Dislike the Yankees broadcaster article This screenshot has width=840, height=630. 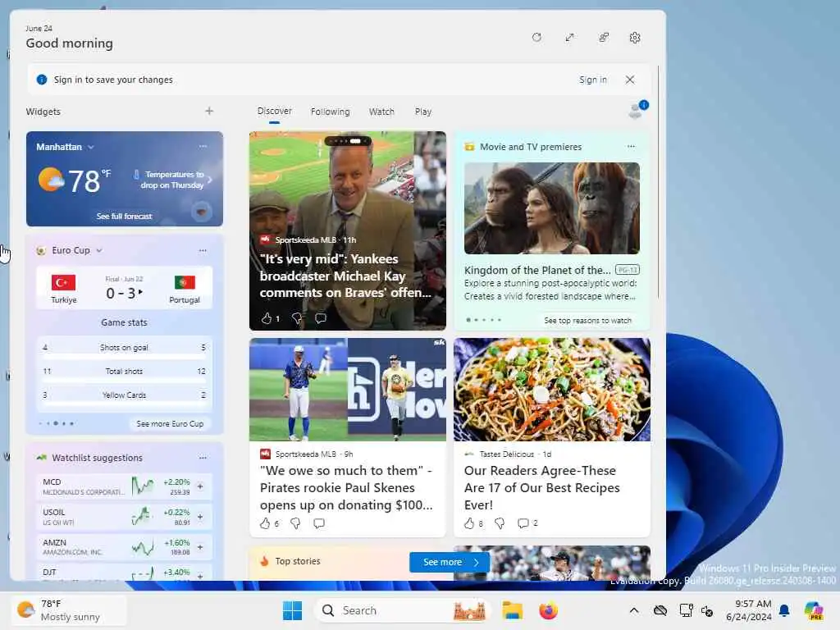pyautogui.click(x=296, y=318)
